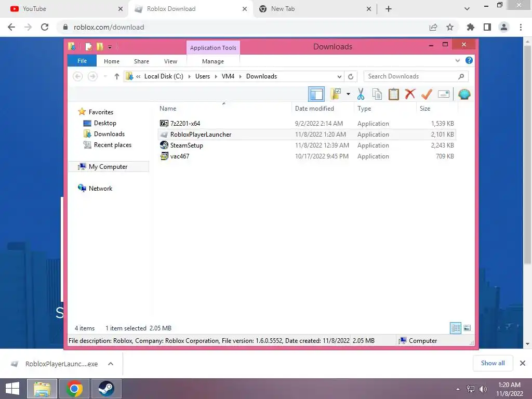
Task: Expand the arrow after VM4 in path
Action: coord(240,76)
